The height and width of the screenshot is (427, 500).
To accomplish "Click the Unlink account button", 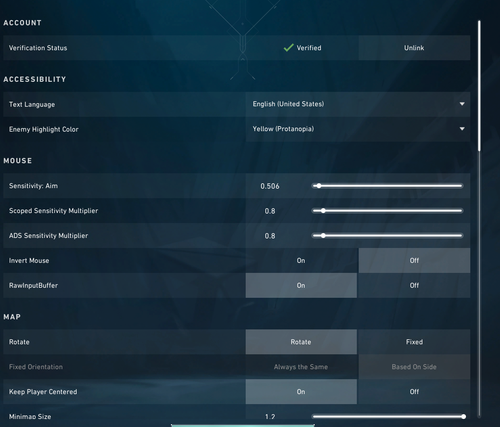I will pos(414,48).
